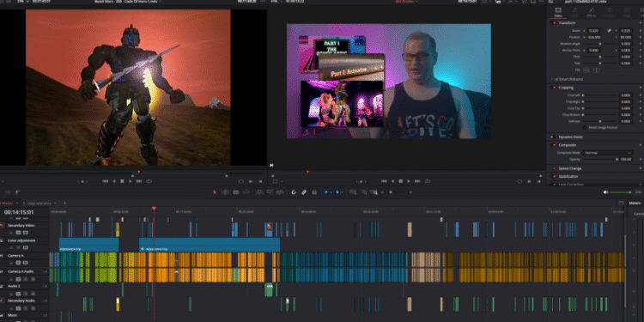Viewport: 644px width, 322px height.
Task: Click the timeline zoom-out minus button
Action: (x=382, y=191)
